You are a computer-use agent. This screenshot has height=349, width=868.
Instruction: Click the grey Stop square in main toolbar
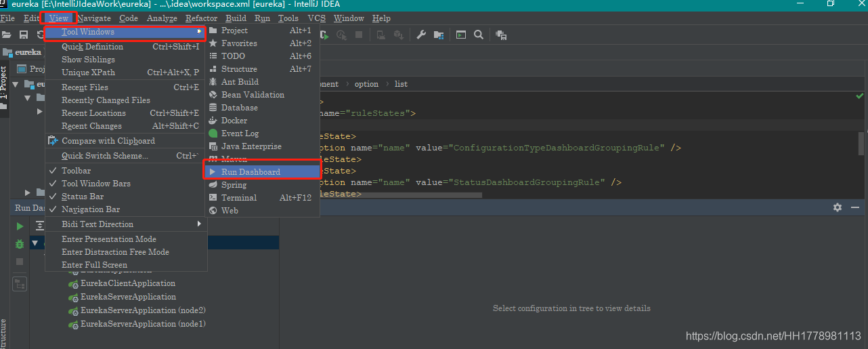pyautogui.click(x=359, y=35)
